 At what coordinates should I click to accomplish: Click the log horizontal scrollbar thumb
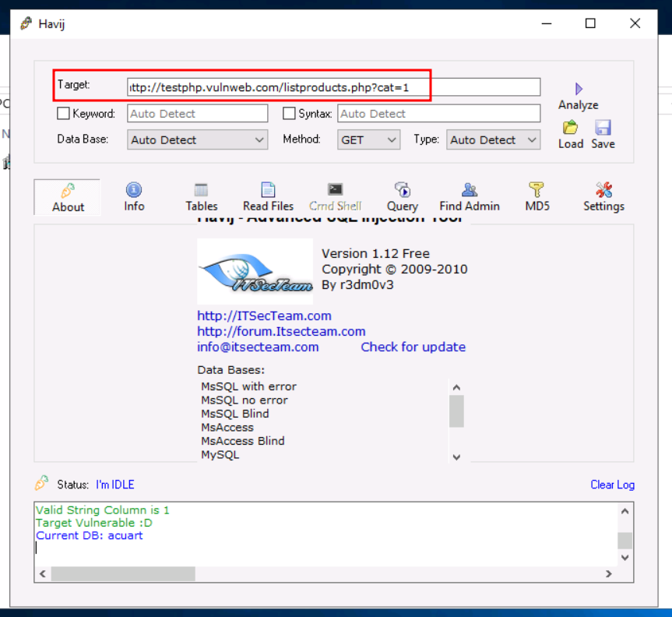(x=123, y=573)
